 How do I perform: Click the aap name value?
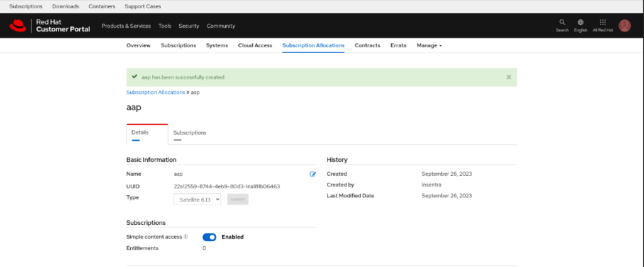pos(178,174)
